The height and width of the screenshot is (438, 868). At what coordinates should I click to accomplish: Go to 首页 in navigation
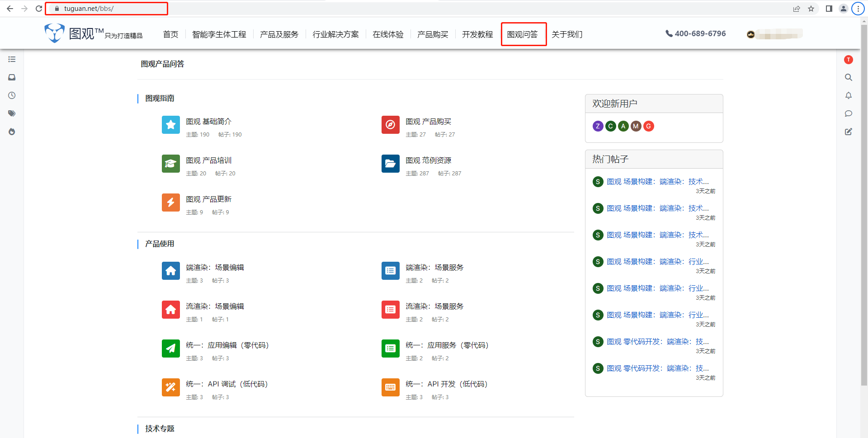(170, 34)
